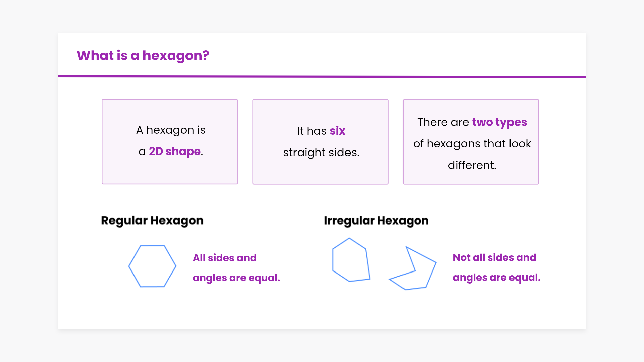Select the highlighted 'two types' phrase
The width and height of the screenshot is (644, 362).
(x=499, y=122)
